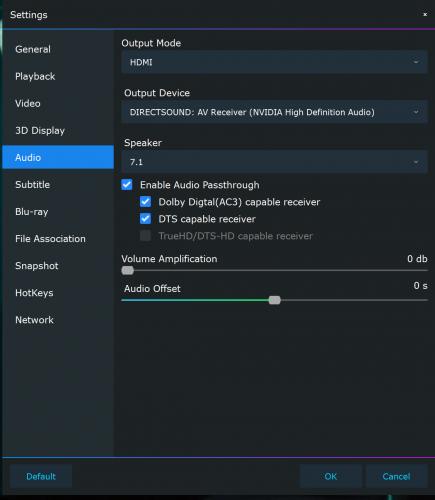Uncheck Enable Audio Passthrough
435x500 pixels.
[x=127, y=185]
